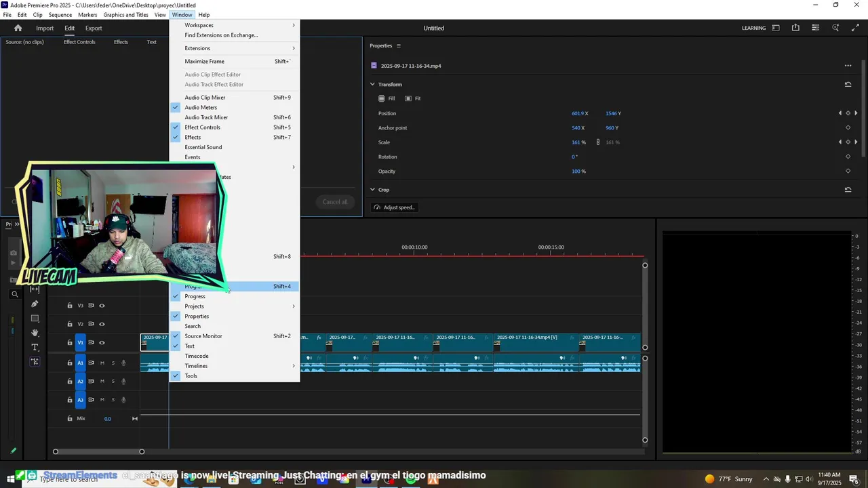Reset the Transform properties
The image size is (868, 488).
848,85
